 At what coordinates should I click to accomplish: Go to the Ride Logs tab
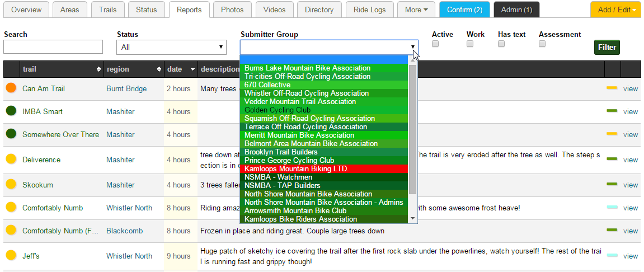coord(370,10)
